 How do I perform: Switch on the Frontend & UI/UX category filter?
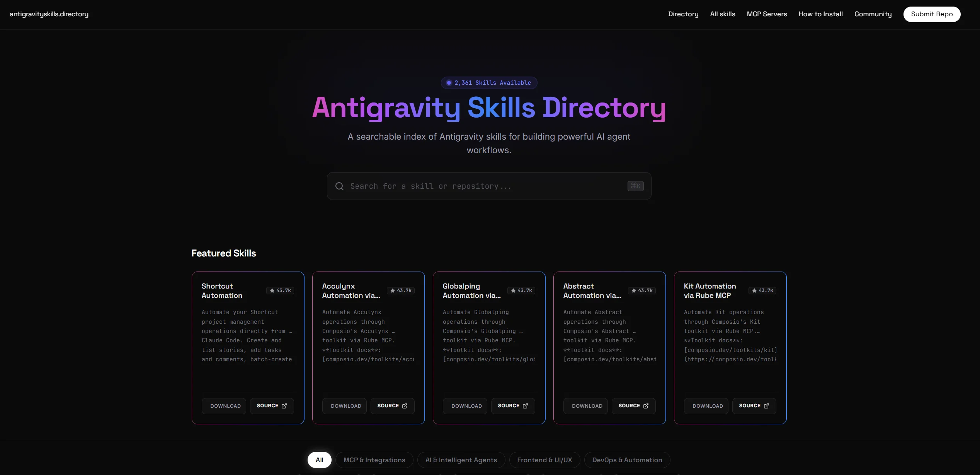click(x=545, y=460)
